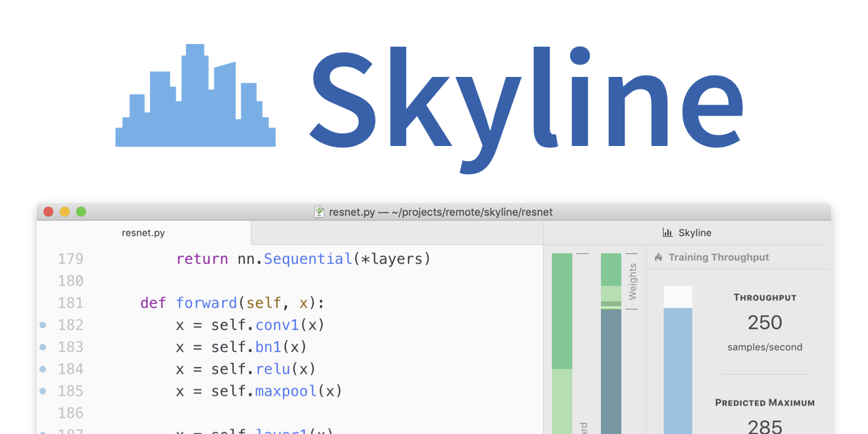Toggle the blue dot marker on line 184
This screenshot has width=868, height=434.
coord(42,369)
